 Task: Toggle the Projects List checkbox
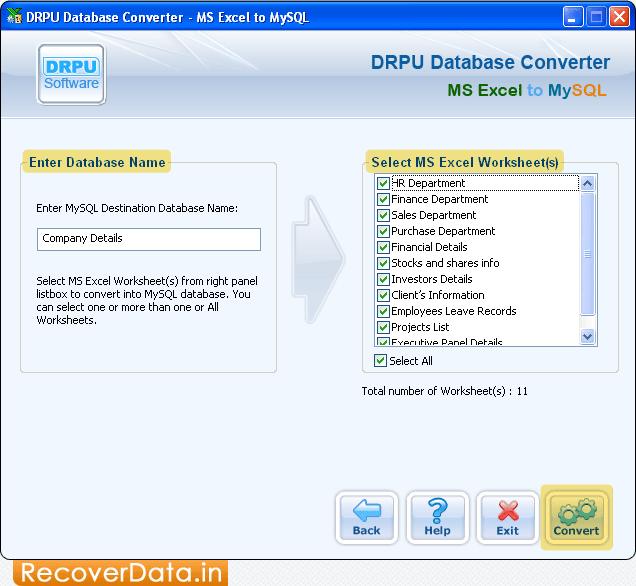383,327
